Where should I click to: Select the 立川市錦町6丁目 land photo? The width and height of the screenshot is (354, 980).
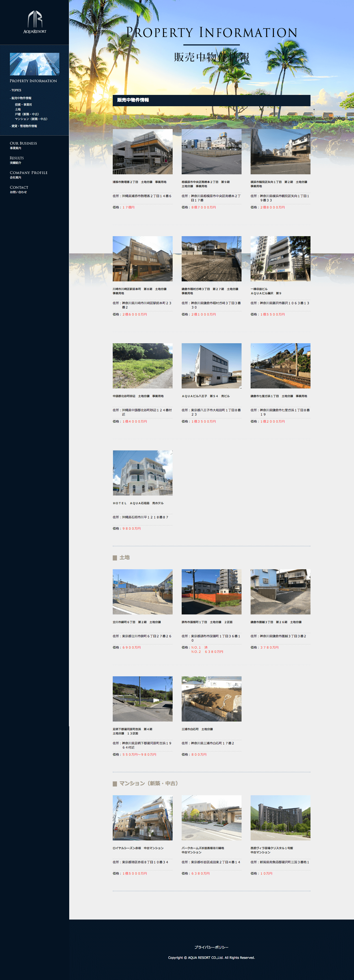(142, 592)
